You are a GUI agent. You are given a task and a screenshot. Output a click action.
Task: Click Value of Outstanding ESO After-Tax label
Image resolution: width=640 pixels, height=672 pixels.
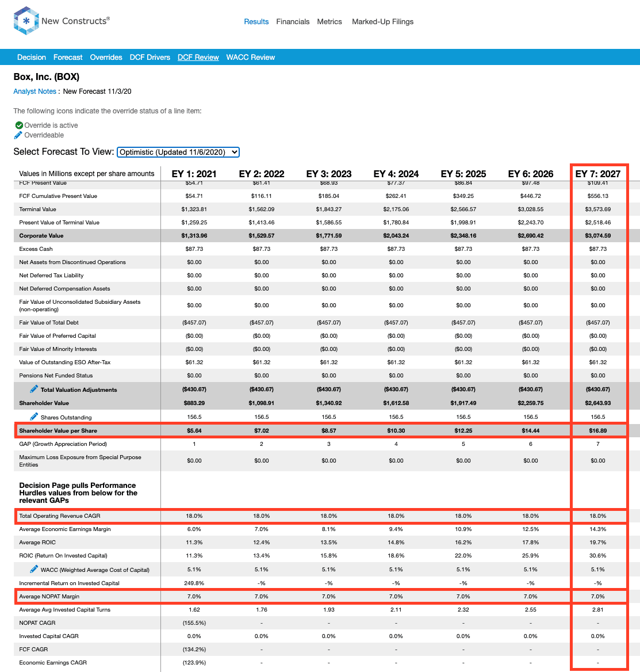pos(64,362)
